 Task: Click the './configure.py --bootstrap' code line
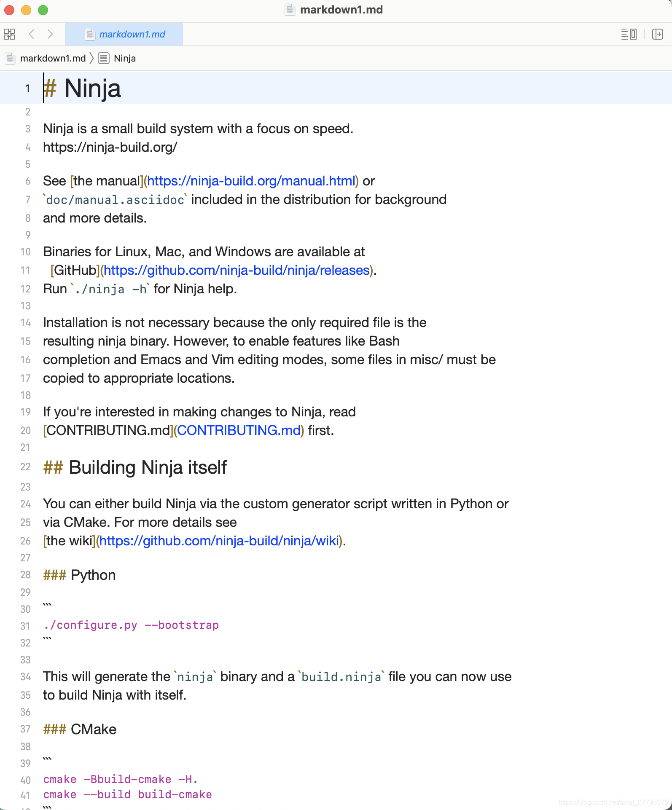(131, 625)
